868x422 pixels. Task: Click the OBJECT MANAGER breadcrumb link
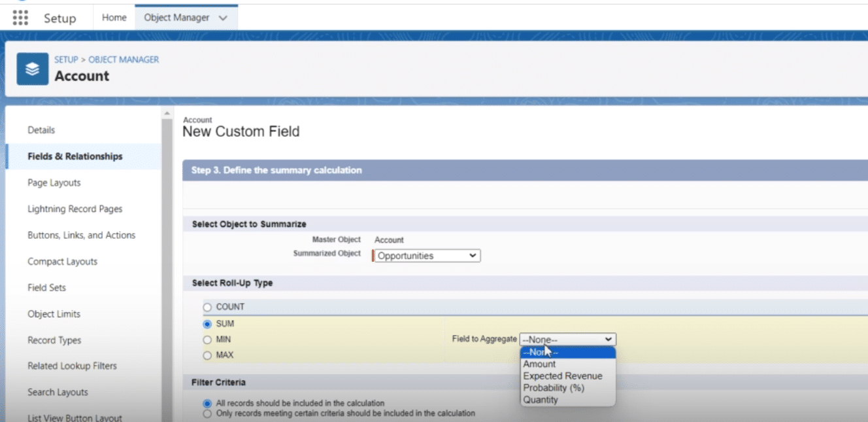[124, 60]
